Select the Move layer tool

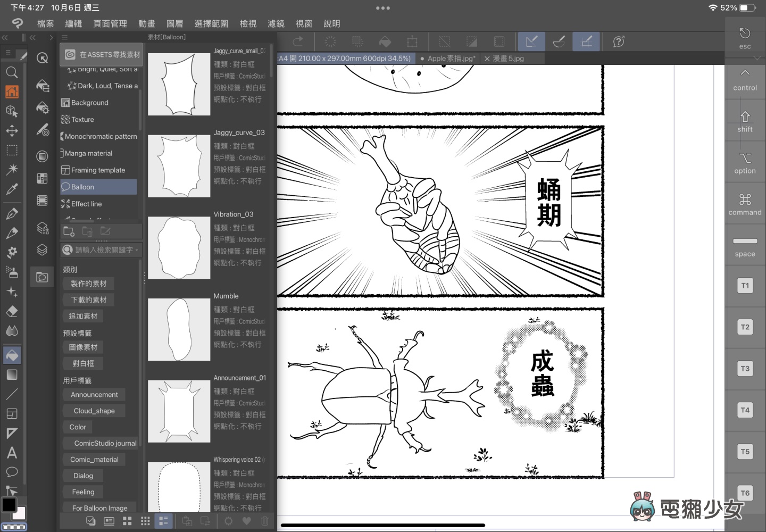coord(12,131)
